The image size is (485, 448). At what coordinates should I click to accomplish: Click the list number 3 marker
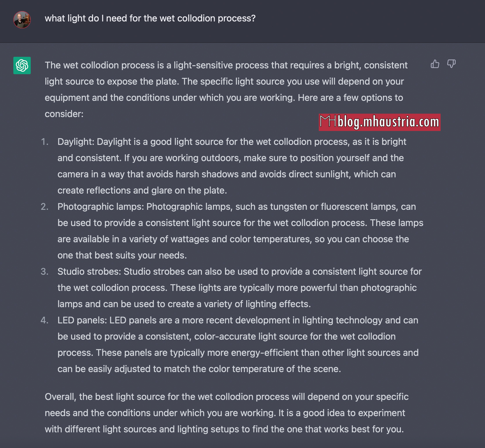(44, 272)
